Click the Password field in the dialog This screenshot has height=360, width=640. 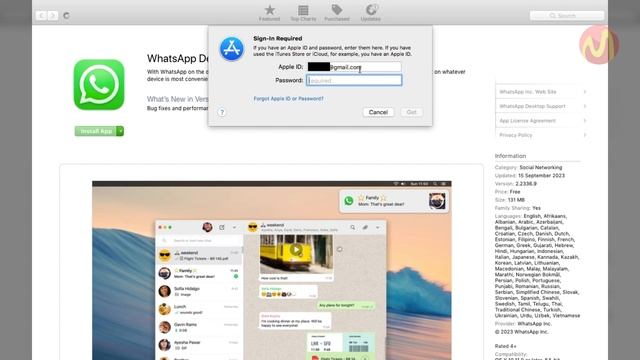click(x=354, y=80)
